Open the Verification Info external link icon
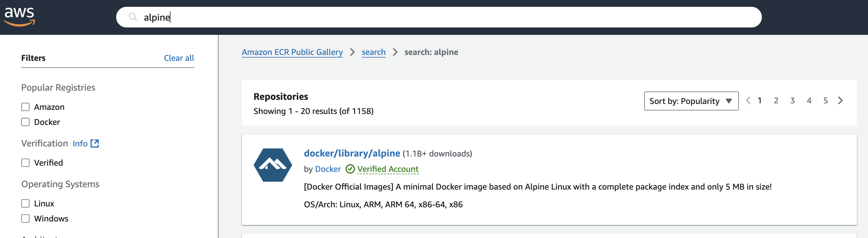 click(95, 144)
